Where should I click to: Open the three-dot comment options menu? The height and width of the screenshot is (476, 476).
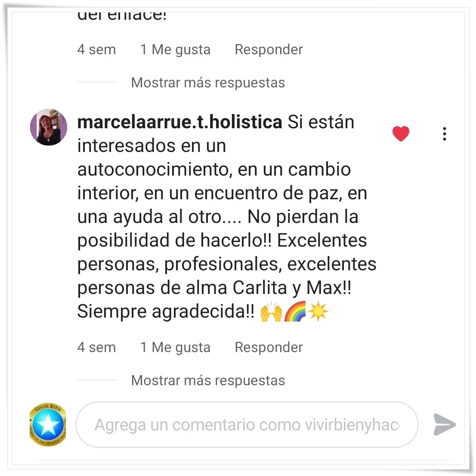pos(445,134)
